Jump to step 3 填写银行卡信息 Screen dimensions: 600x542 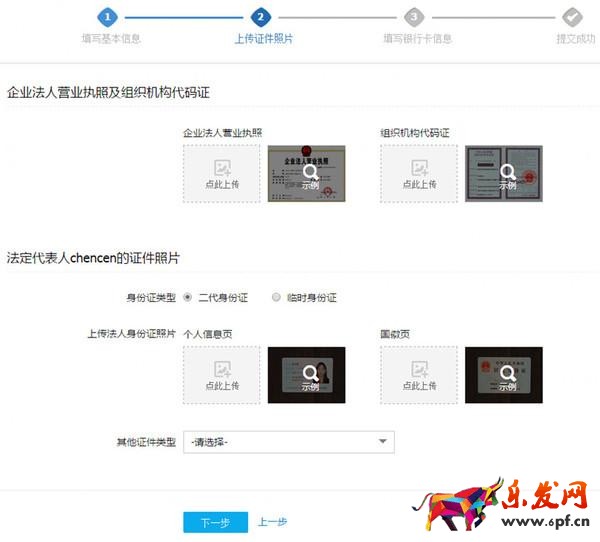[x=415, y=17]
